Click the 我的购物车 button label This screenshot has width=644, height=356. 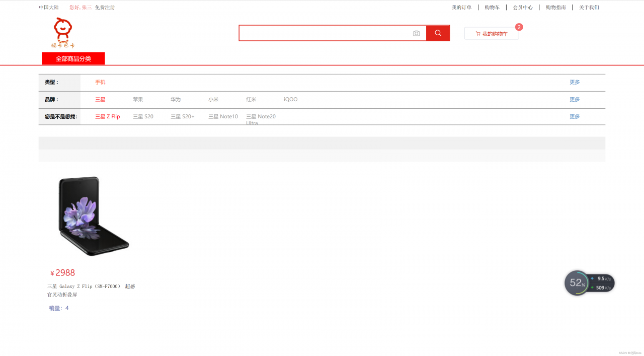coord(495,34)
